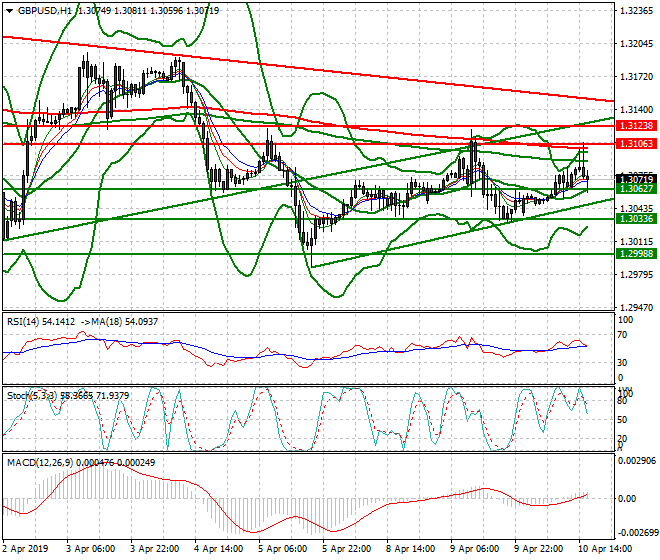Screen dimensions: 660x560
Task: Click the RSI scale level 30
Action: tap(623, 363)
